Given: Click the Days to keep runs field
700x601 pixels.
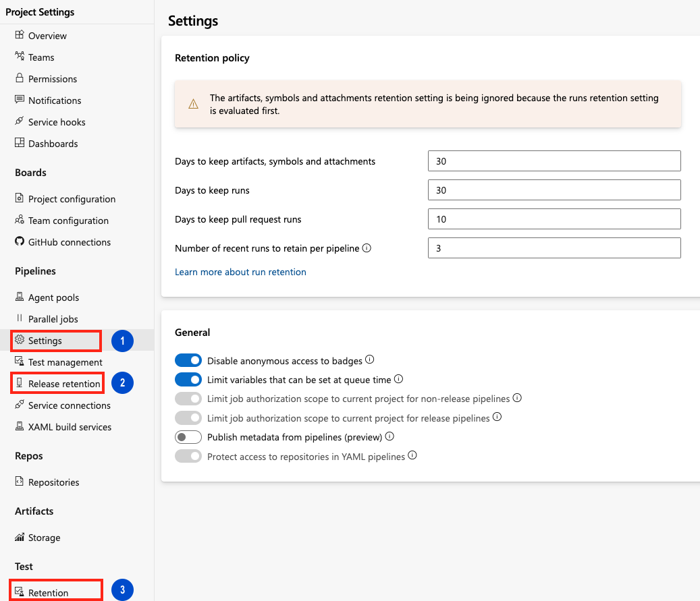Looking at the screenshot, I should (x=554, y=190).
